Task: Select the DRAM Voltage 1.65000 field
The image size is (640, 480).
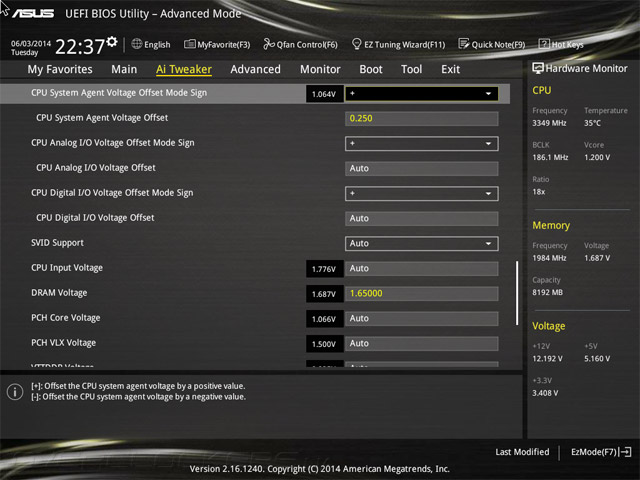Action: click(422, 293)
